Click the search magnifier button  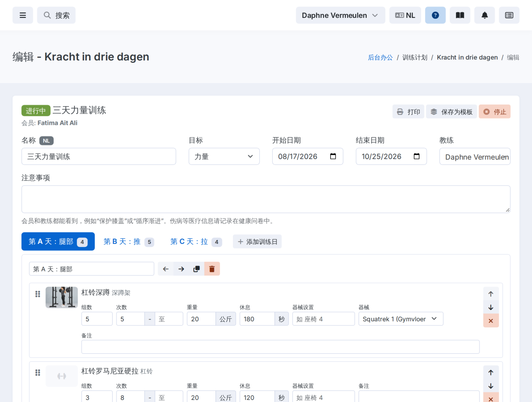(56, 15)
